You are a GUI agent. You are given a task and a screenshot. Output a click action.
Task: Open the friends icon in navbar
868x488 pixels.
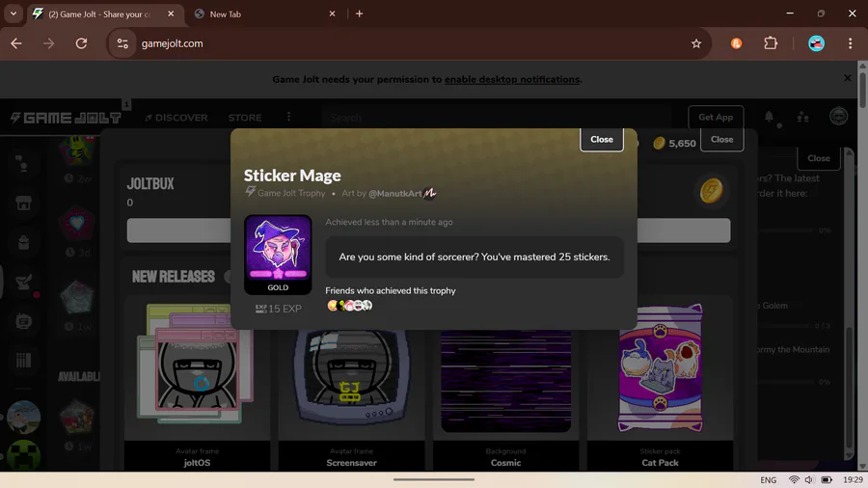coord(802,117)
